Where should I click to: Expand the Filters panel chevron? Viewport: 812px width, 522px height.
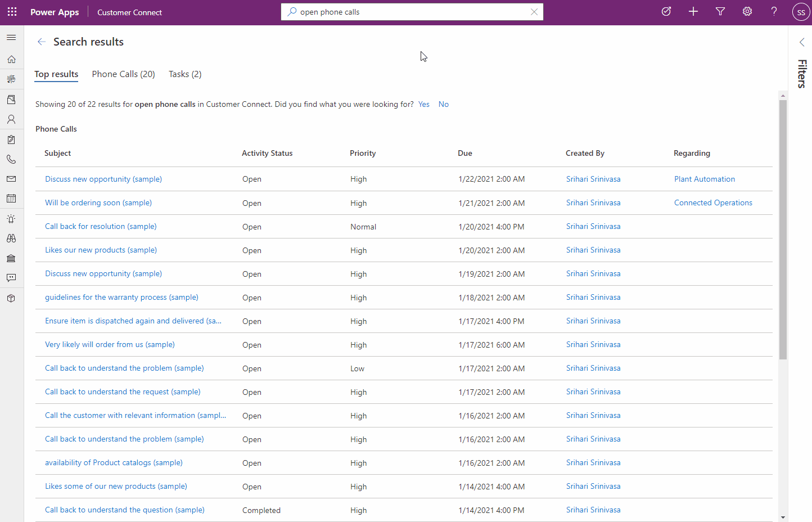[802, 42]
